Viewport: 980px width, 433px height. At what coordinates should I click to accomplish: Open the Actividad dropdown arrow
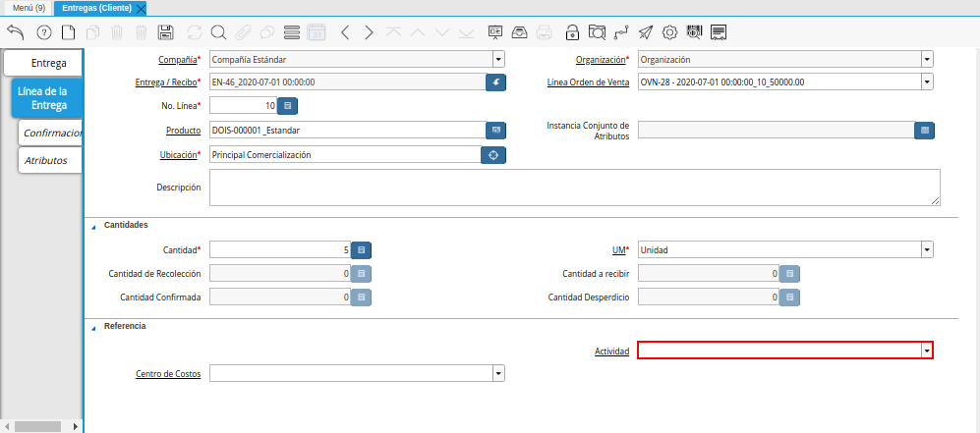(x=927, y=352)
